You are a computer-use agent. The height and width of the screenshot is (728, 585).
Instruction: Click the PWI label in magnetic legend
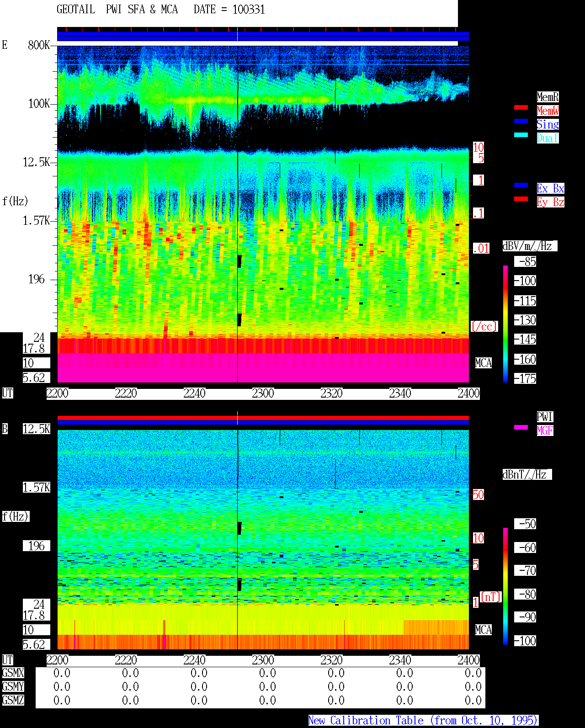pos(545,417)
